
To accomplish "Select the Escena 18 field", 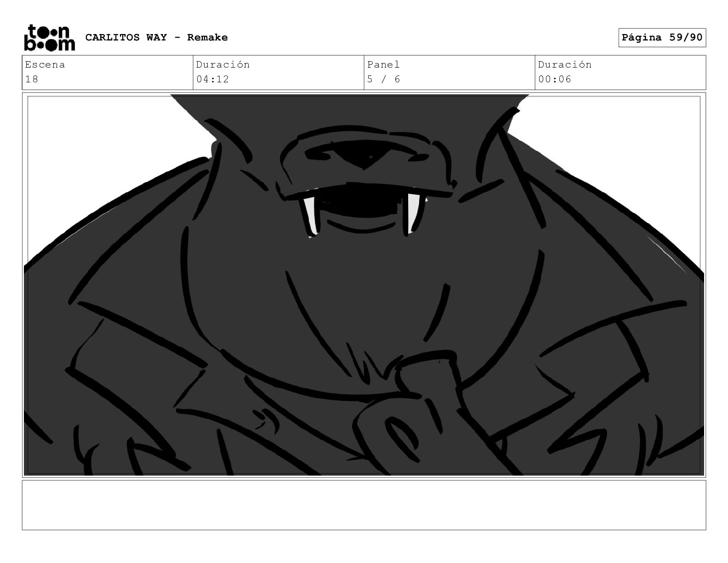I will tap(108, 73).
